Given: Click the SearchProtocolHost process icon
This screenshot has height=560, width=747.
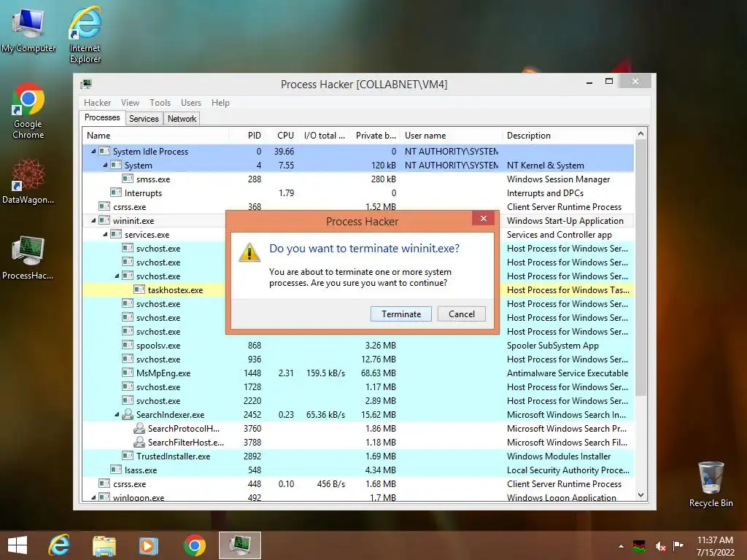Looking at the screenshot, I should point(139,429).
